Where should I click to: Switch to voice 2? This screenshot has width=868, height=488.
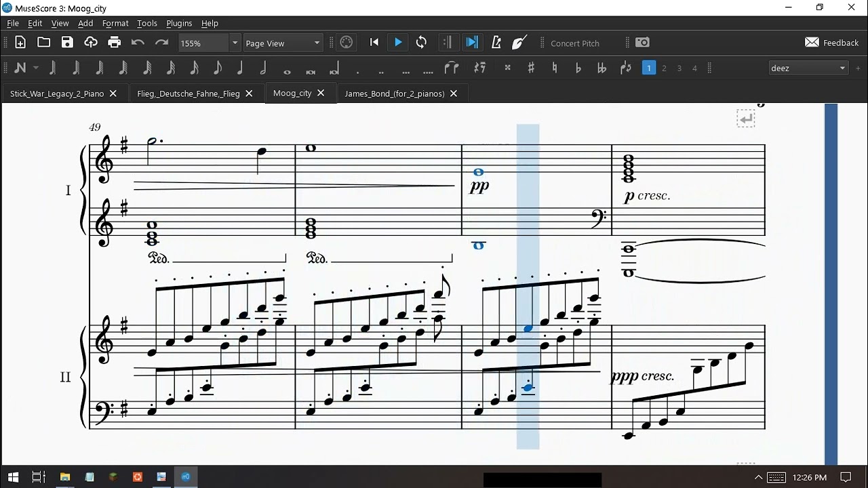pos(665,68)
